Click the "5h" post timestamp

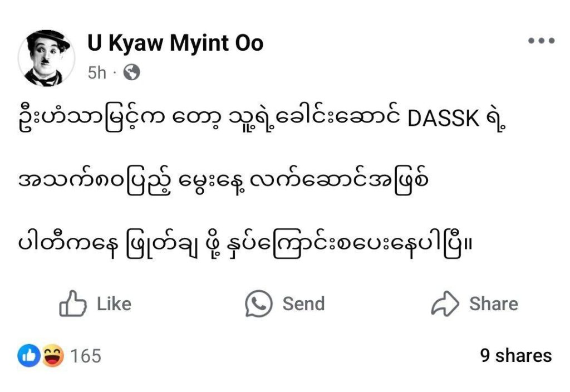point(97,73)
